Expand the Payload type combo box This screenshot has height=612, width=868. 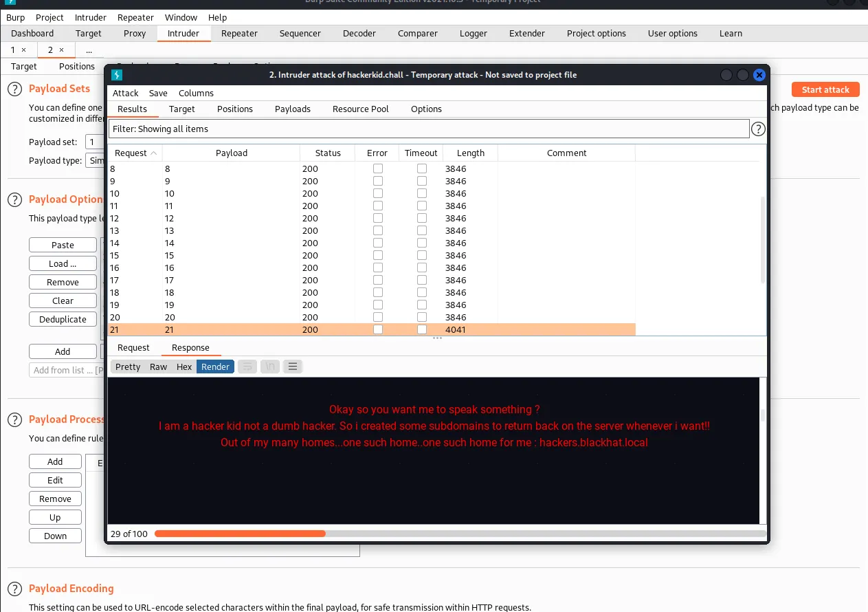tap(95, 160)
